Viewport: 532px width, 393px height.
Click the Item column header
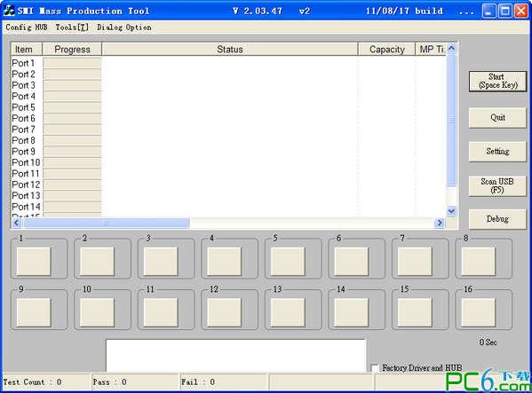[x=27, y=50]
